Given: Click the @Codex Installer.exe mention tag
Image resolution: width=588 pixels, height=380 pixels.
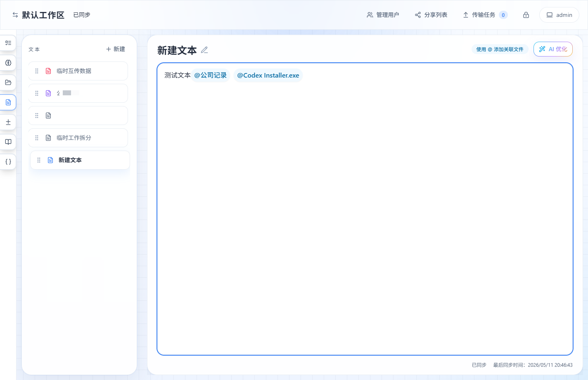Looking at the screenshot, I should click(x=268, y=75).
